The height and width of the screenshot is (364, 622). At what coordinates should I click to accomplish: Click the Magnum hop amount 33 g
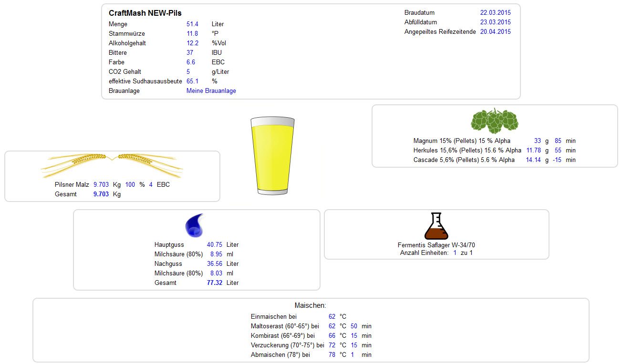[x=537, y=141]
